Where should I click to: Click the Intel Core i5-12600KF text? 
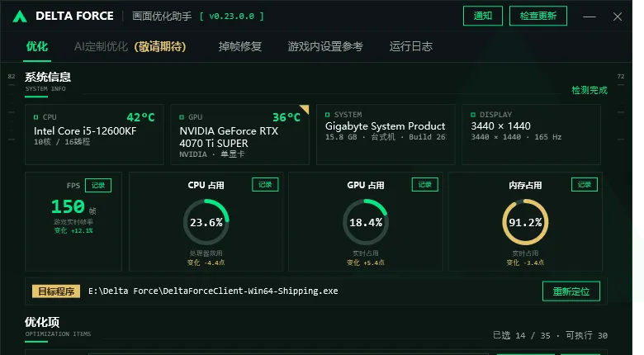pos(85,131)
